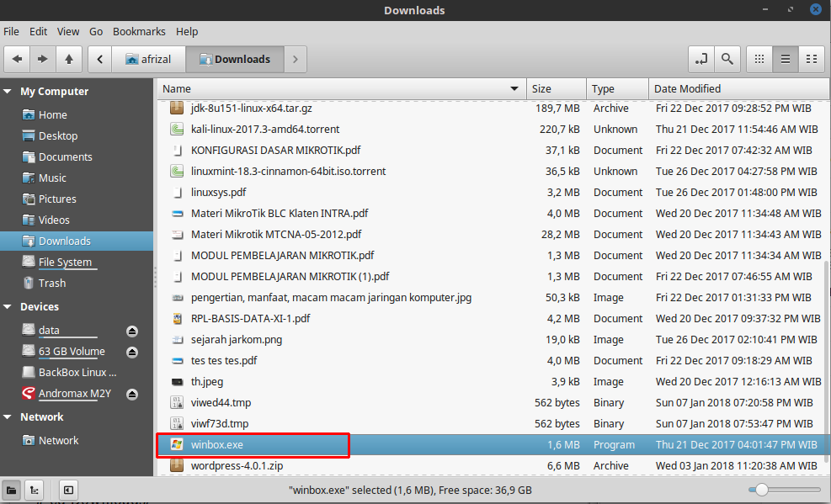This screenshot has height=504, width=831.
Task: Switch to list view
Action: tap(786, 59)
